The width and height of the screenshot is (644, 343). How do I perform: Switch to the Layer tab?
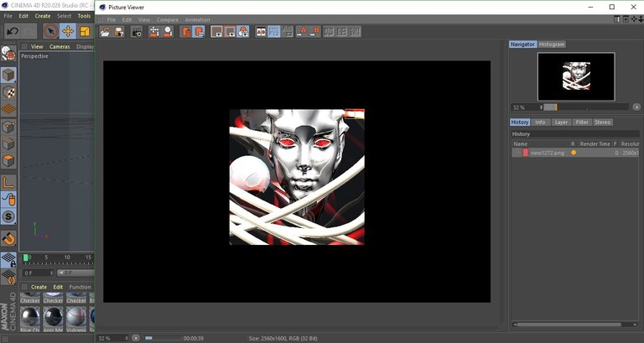pyautogui.click(x=561, y=122)
